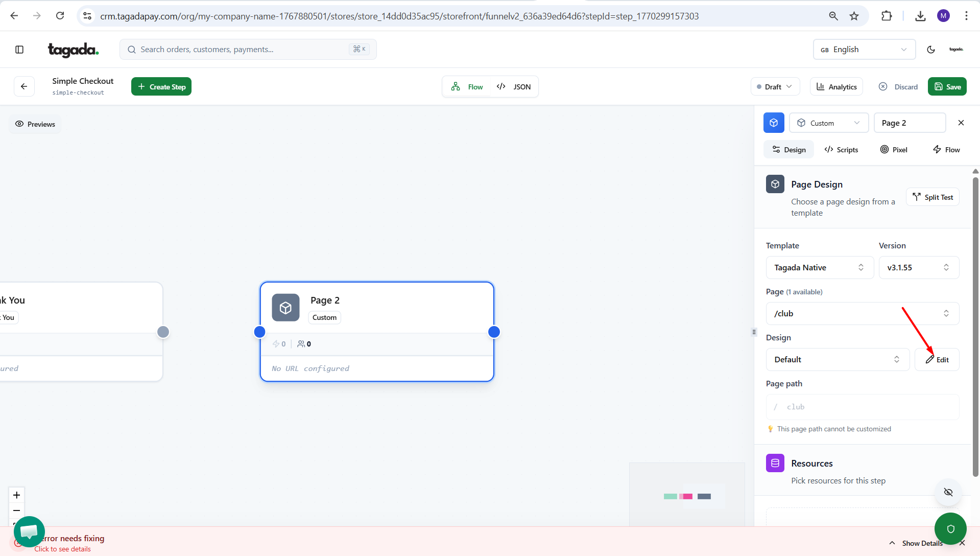Click the canvas zoom in plus button
Image resolution: width=980 pixels, height=556 pixels.
tap(16, 495)
